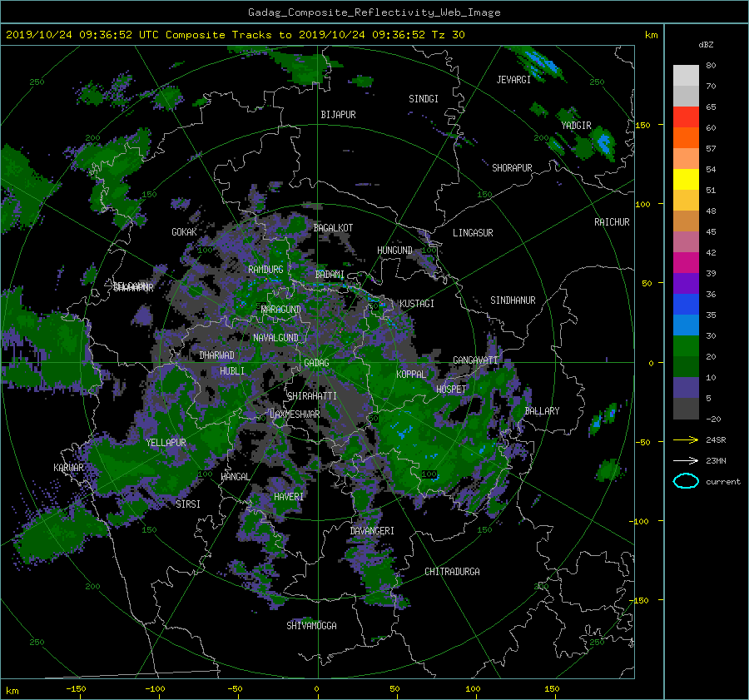Select the 5 dBZ purple color swatch

click(686, 387)
